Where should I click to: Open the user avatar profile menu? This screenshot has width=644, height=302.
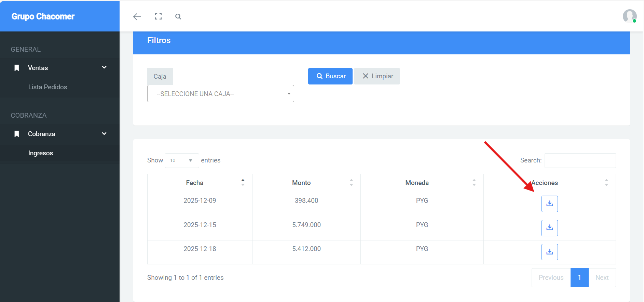[629, 16]
